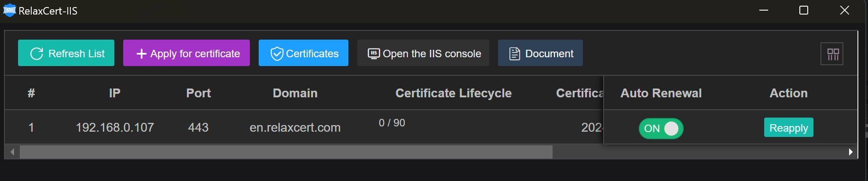The width and height of the screenshot is (868, 181).
Task: Click Reapply for en.relaxcert.com
Action: click(789, 127)
